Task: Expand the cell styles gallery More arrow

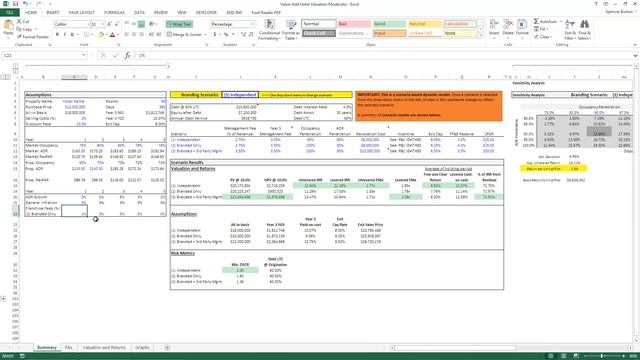Action: [480, 36]
